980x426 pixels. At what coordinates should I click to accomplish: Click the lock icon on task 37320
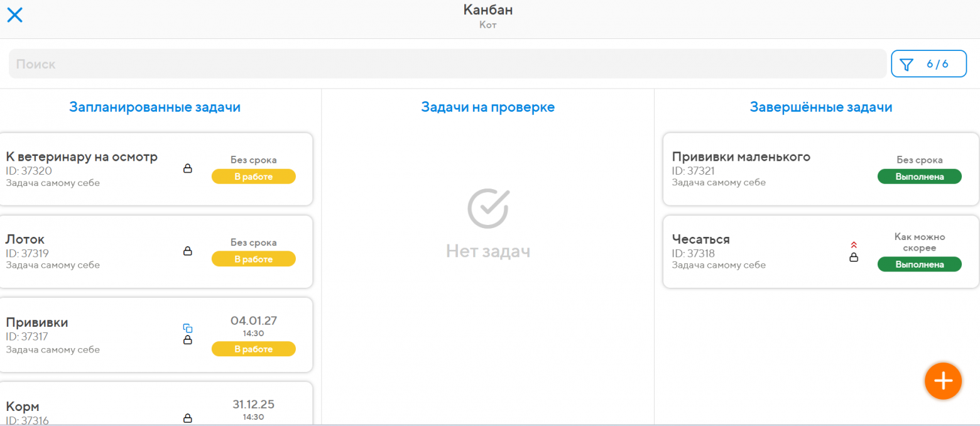coord(188,168)
